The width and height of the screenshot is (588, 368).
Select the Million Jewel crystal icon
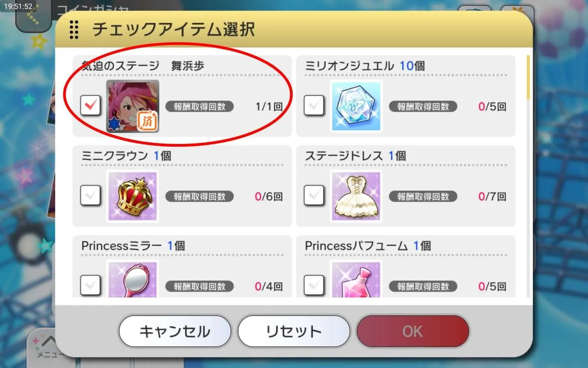pos(356,106)
